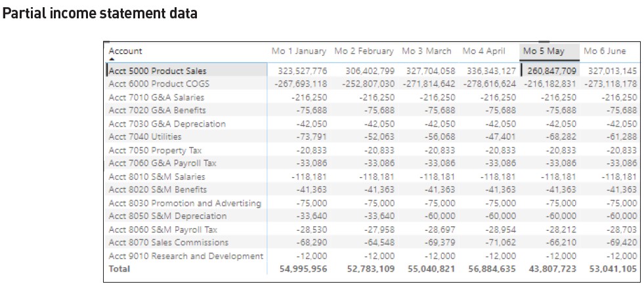Select Acct 8030 Promotion and Advertising row

pyautogui.click(x=184, y=203)
